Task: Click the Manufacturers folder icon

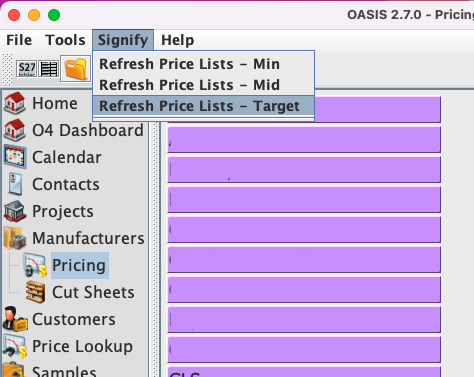Action: tap(15, 238)
